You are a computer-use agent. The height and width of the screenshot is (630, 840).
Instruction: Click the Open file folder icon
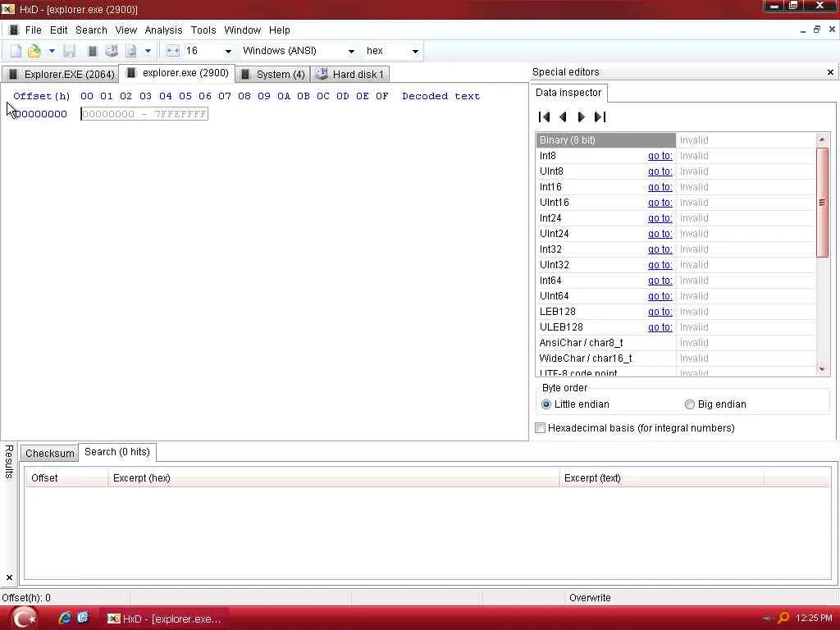[x=34, y=51]
